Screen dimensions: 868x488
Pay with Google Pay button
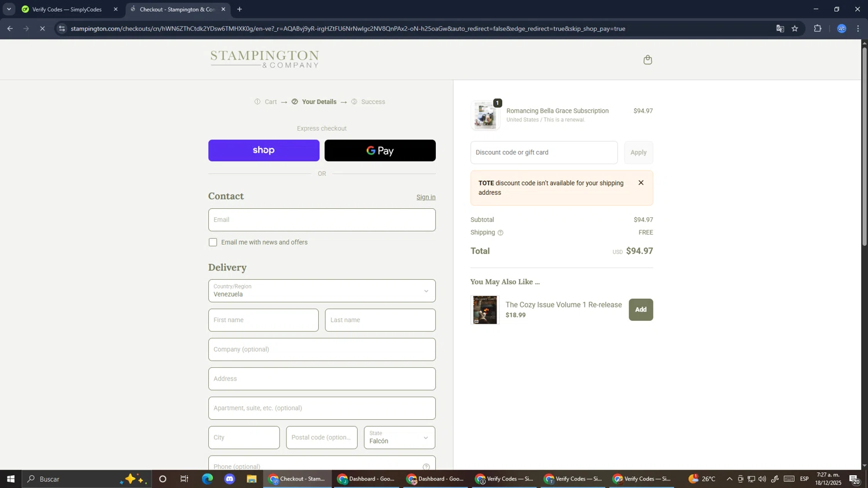click(x=380, y=151)
